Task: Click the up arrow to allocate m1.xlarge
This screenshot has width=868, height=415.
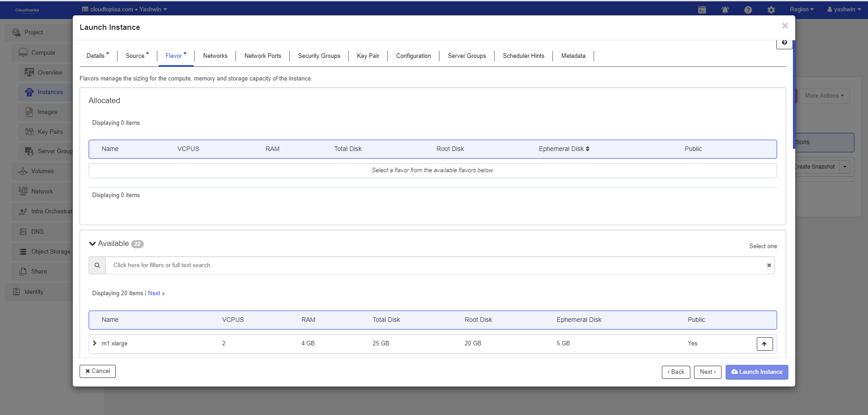Action: pyautogui.click(x=764, y=344)
